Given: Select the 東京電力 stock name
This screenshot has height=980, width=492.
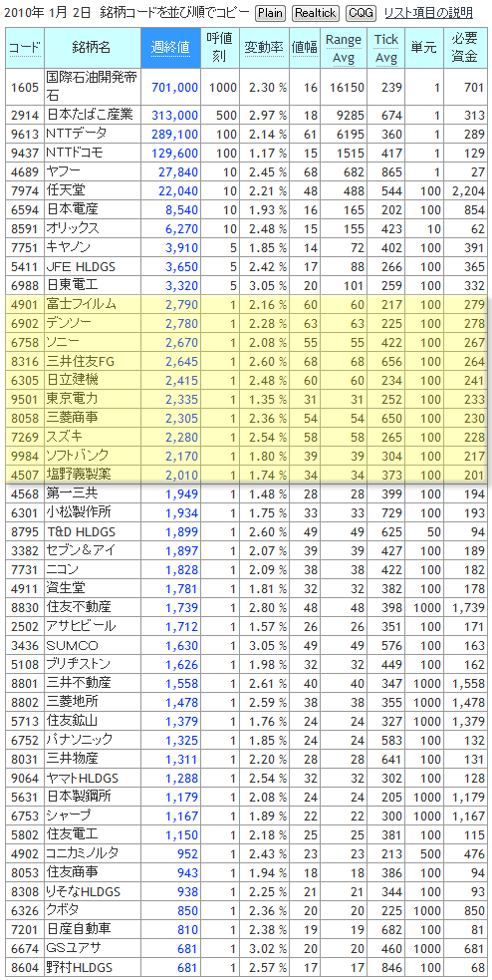Looking at the screenshot, I should coord(72,398).
